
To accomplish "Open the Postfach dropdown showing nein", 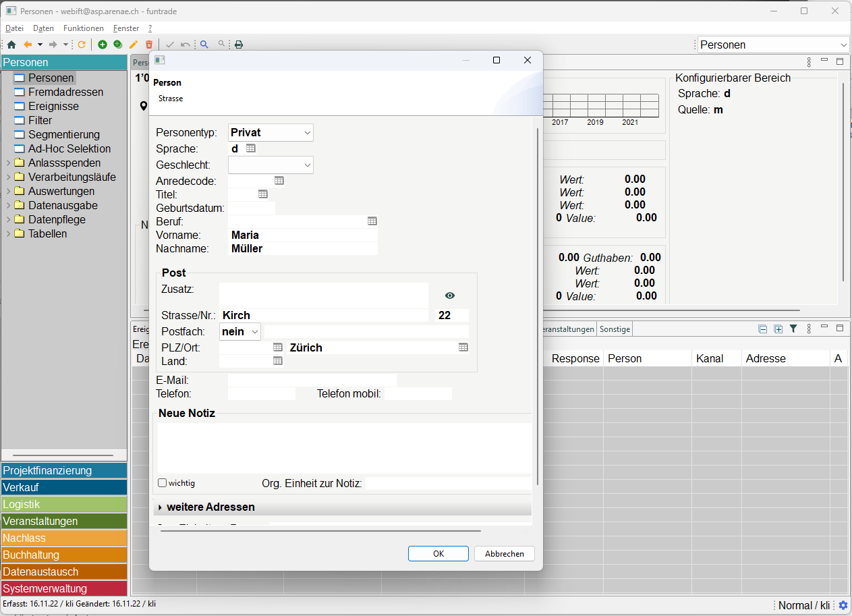I will coord(240,332).
